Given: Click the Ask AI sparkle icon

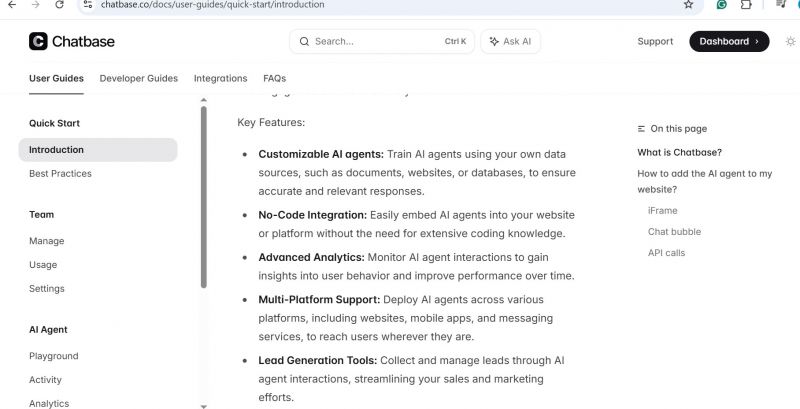Looking at the screenshot, I should [494, 41].
